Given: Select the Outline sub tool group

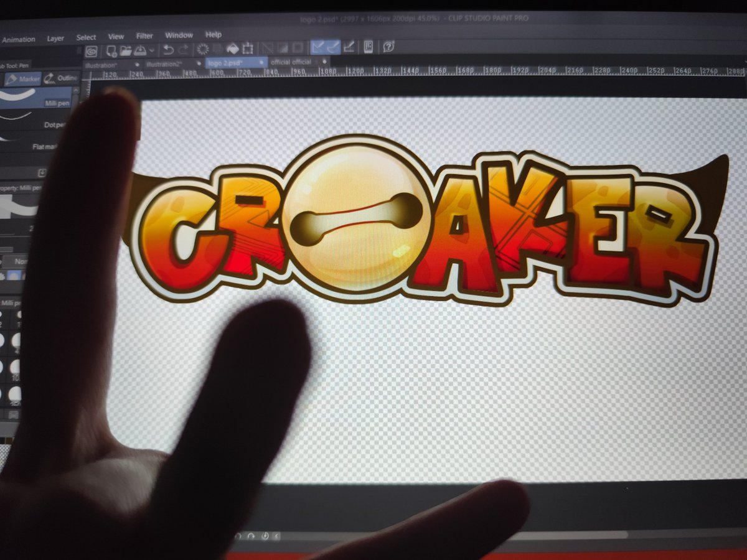Looking at the screenshot, I should [x=62, y=78].
